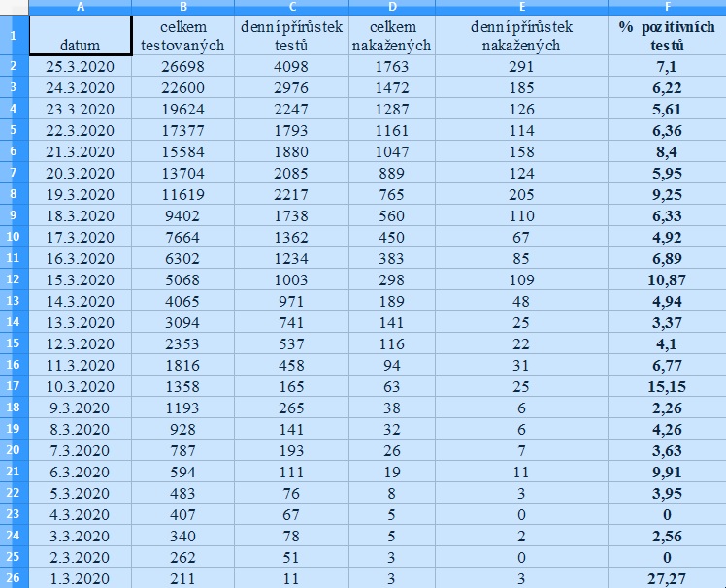
Task: Select the cell containing 26698
Action: 182,66
